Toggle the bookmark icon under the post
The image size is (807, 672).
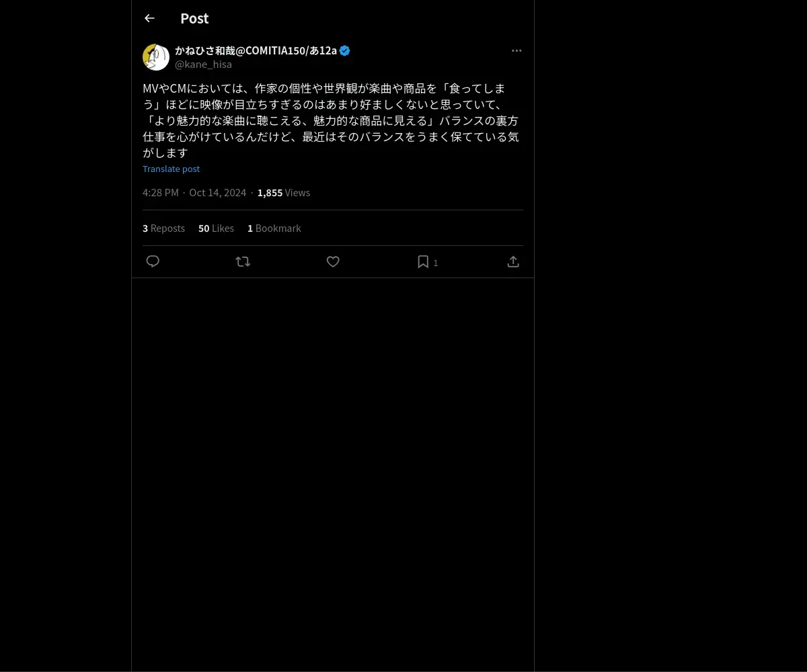tap(423, 261)
